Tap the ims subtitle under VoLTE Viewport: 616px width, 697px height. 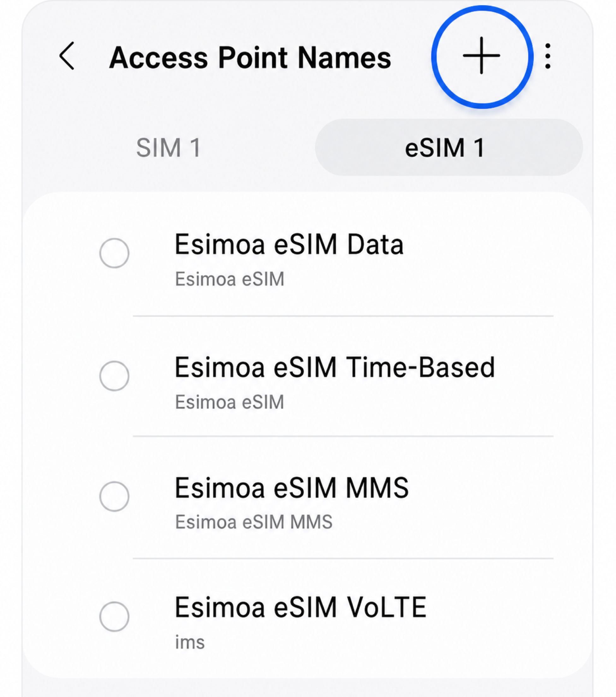pyautogui.click(x=190, y=642)
